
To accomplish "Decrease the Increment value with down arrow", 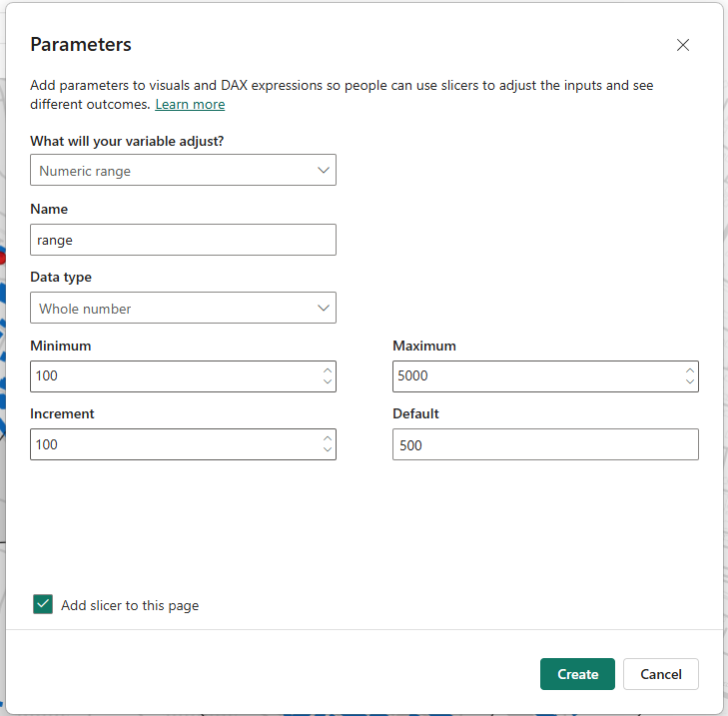I will pyautogui.click(x=328, y=449).
